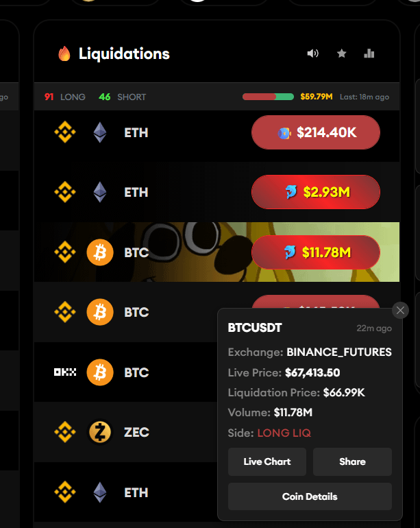Click the $11.78M BTC liquidation badge
This screenshot has width=420, height=528.
[x=316, y=253]
